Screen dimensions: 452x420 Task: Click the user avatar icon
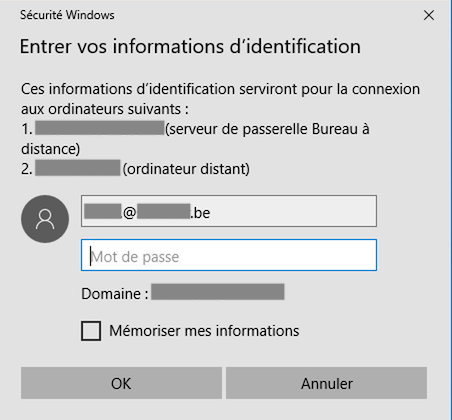click(45, 219)
